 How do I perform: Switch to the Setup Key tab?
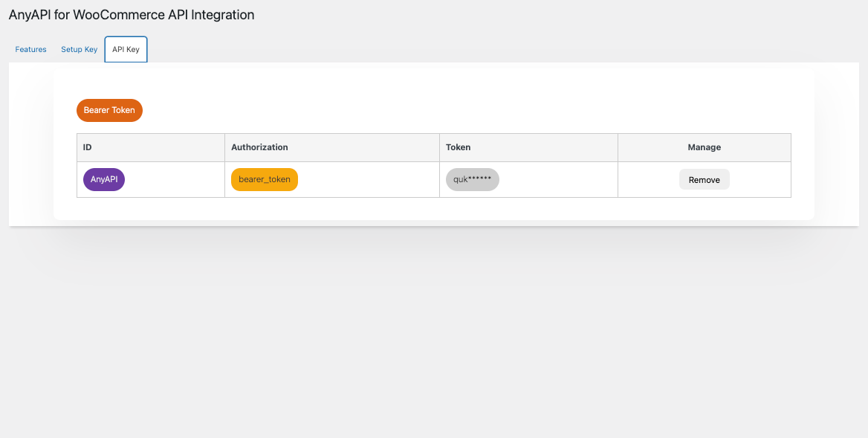(x=79, y=50)
